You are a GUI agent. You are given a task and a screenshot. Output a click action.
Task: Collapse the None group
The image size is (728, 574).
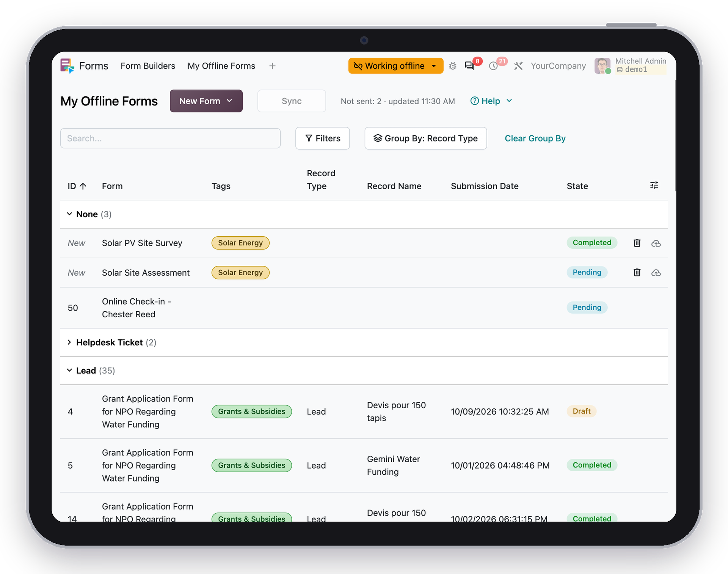tap(69, 214)
